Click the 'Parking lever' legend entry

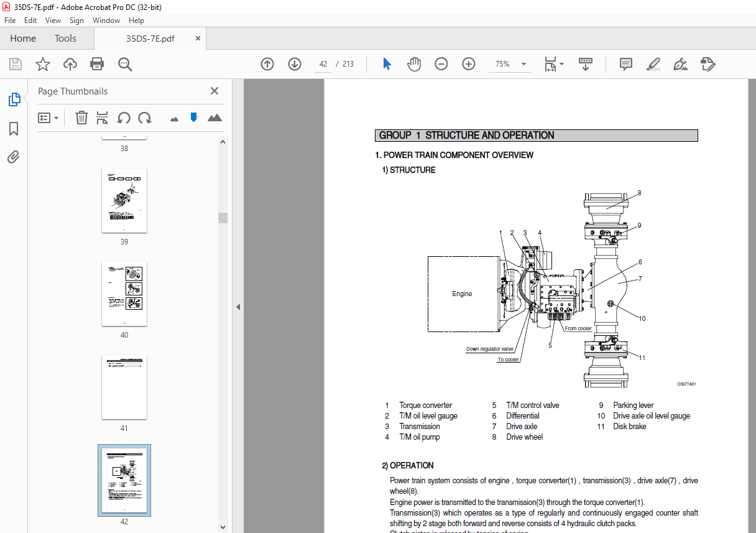click(634, 405)
